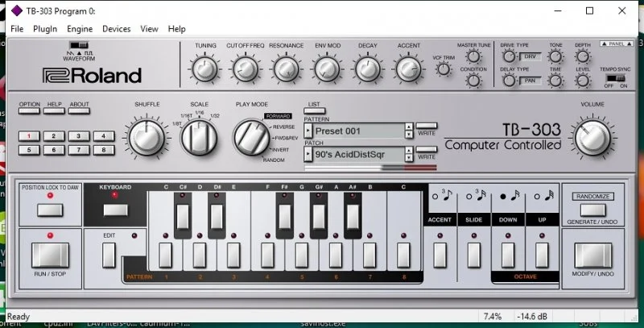Collapse the Panel expander
Image resolution: width=644 pixels, height=328 pixels.
[617, 44]
